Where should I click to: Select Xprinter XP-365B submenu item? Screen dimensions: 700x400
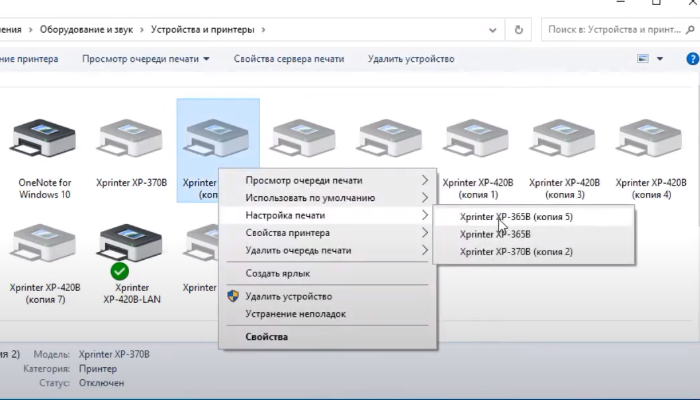[533, 234]
